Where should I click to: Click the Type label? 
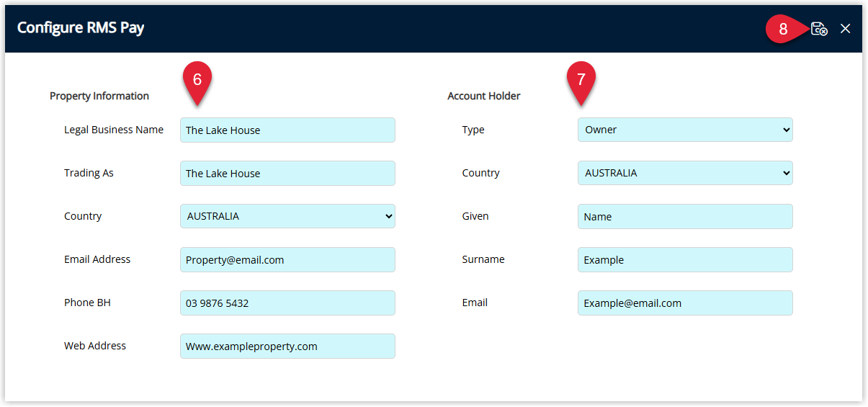(473, 130)
